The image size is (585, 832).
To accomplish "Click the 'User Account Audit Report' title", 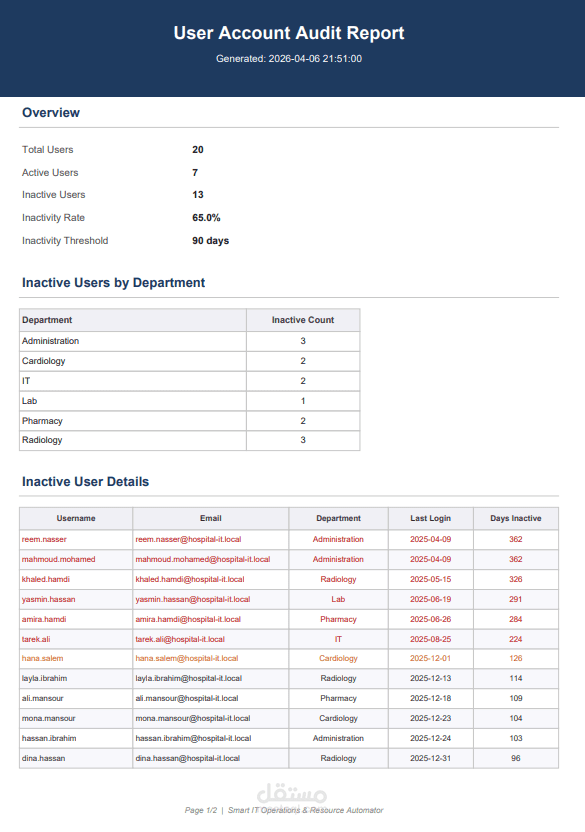I will [289, 33].
